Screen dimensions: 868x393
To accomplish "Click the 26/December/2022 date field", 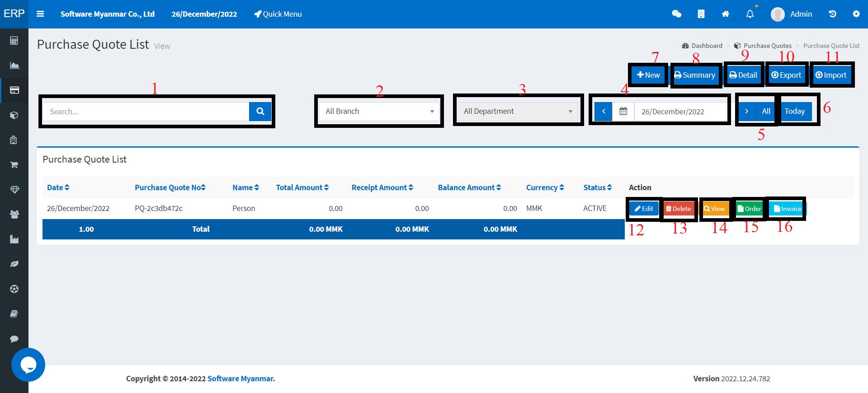I will [x=680, y=111].
